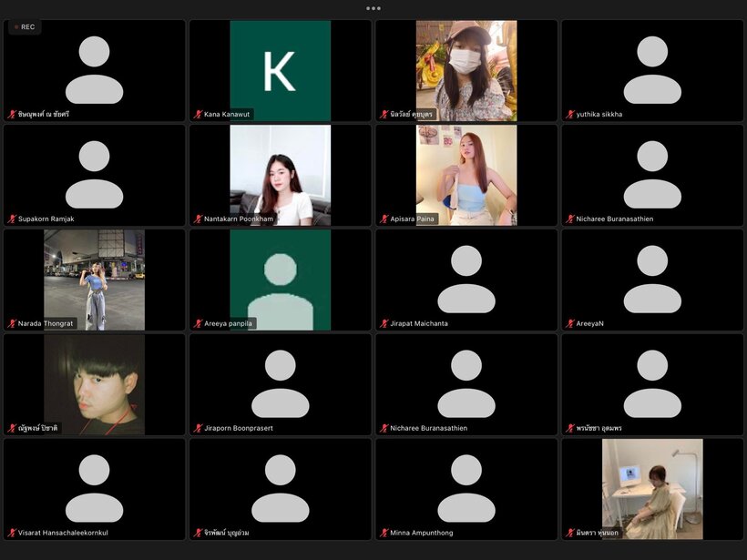Click Narada Thongrat's muted microphone icon

12,324
